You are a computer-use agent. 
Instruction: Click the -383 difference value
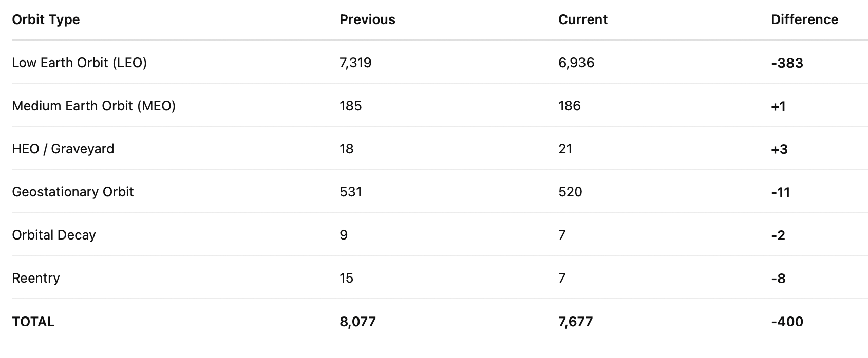(787, 63)
